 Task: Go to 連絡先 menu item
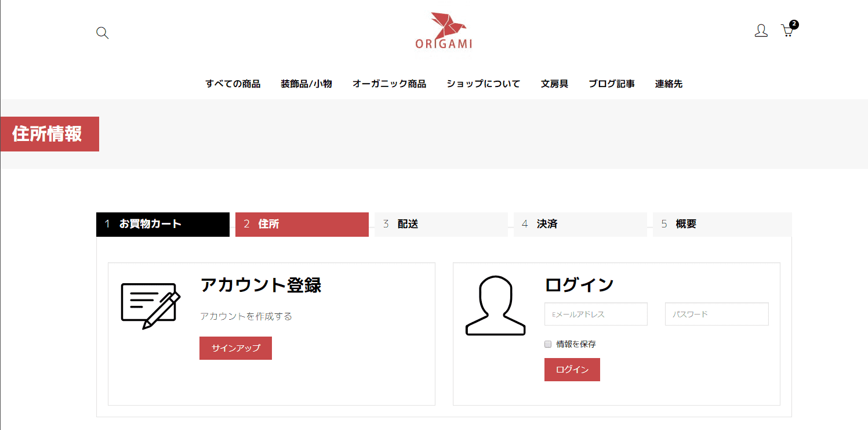669,84
